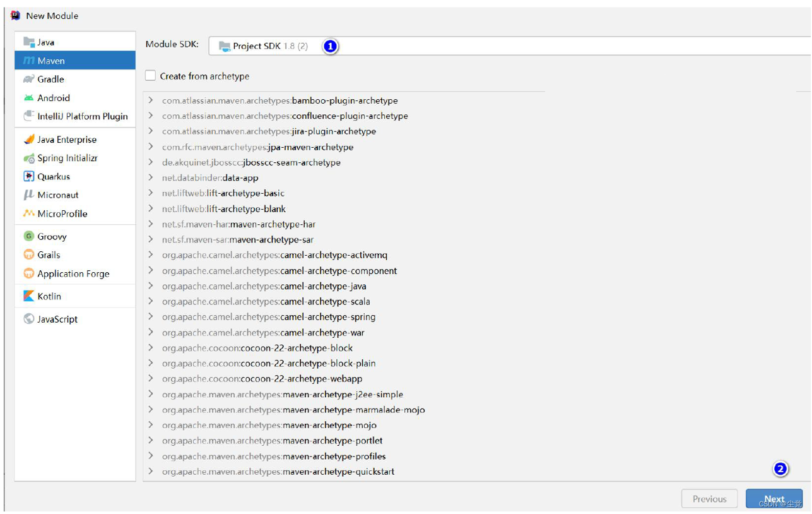Expand the maven-archetype-quickstart entry
Viewport: 812px width, 514px height.
pos(151,471)
